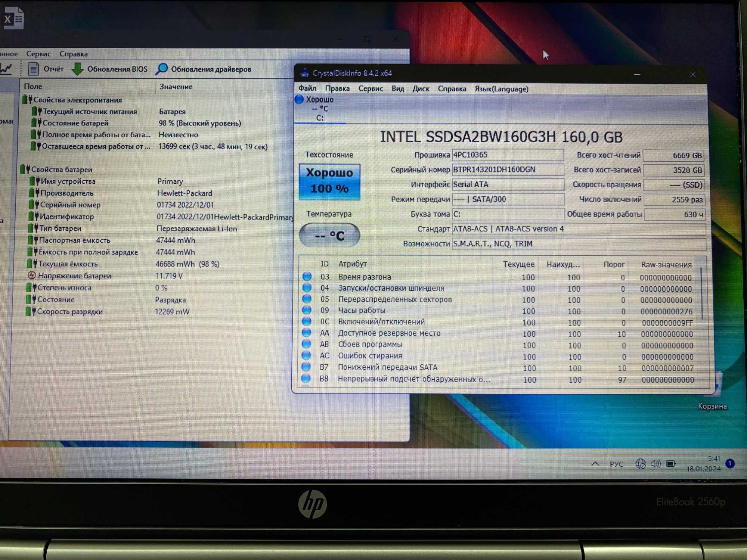Open the Справка menu in CrystalDiskInfo
Screen dimensions: 747x560
coord(452,89)
